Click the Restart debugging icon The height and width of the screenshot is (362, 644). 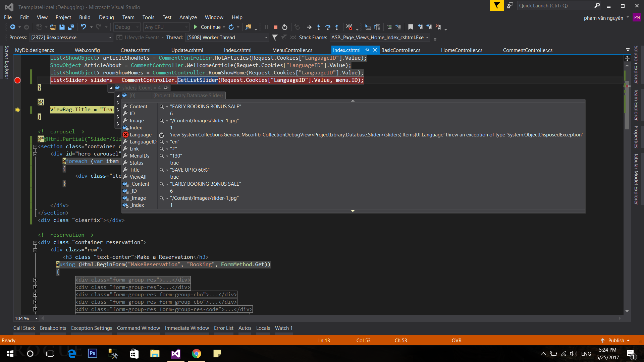coord(285,27)
